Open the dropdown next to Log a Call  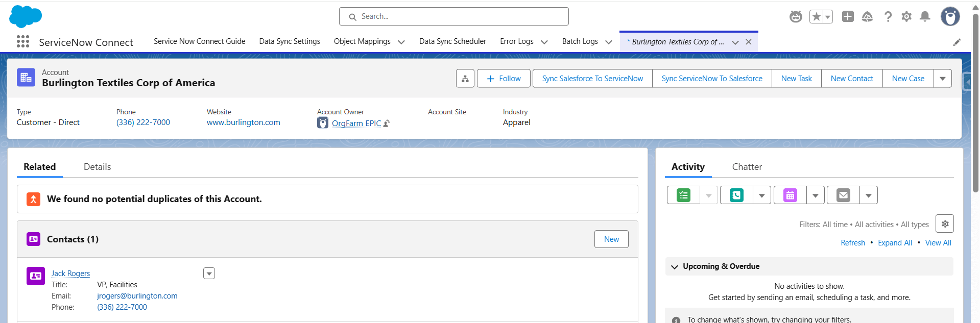pos(762,195)
